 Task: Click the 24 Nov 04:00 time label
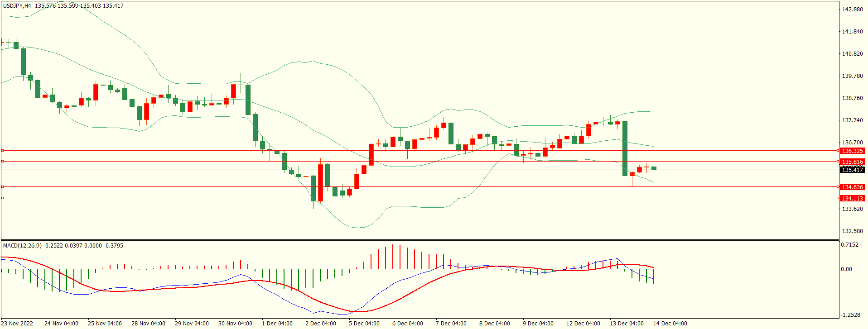pyautogui.click(x=61, y=324)
